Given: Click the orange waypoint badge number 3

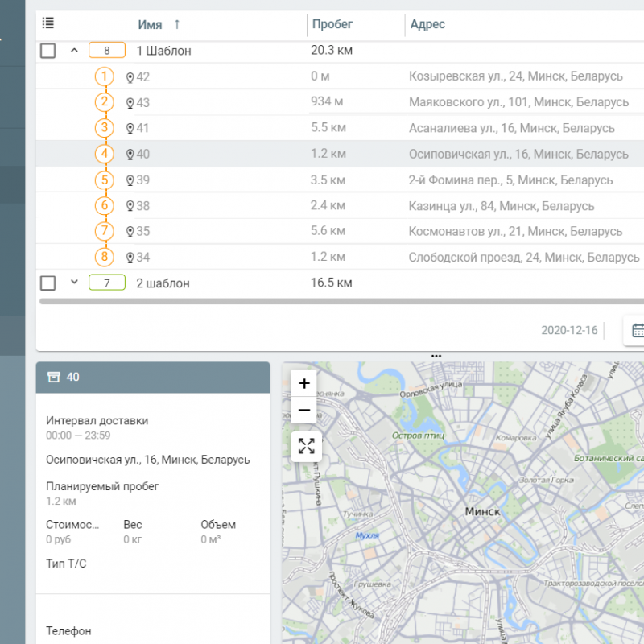Looking at the screenshot, I should (x=105, y=128).
